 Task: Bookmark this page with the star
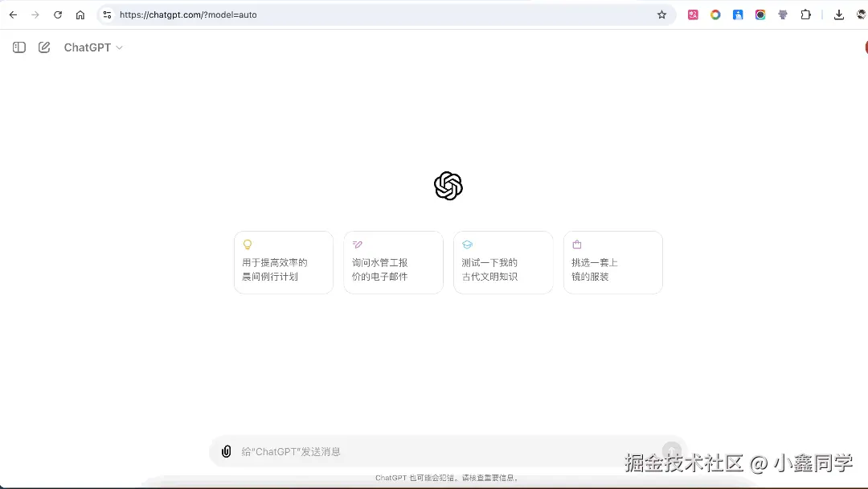click(661, 15)
